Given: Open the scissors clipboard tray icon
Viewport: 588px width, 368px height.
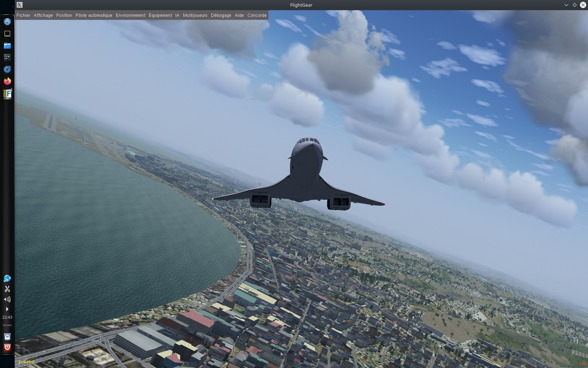Looking at the screenshot, I should point(7,289).
